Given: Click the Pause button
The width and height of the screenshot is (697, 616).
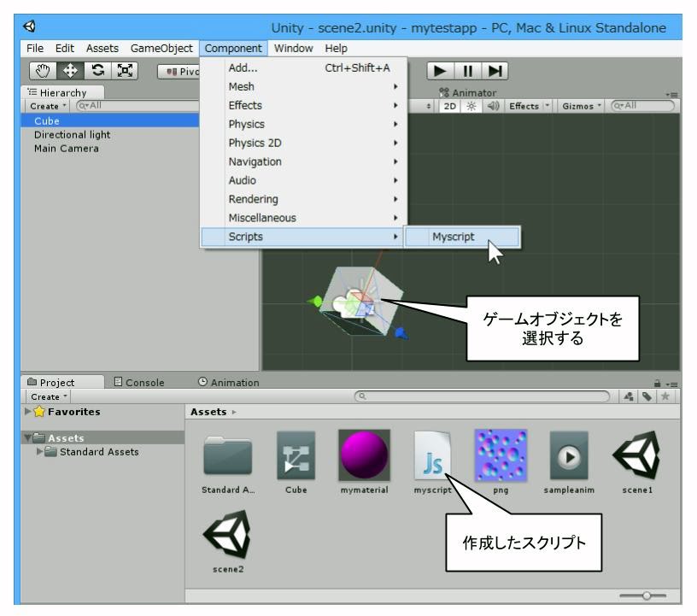Looking at the screenshot, I should pos(467,71).
